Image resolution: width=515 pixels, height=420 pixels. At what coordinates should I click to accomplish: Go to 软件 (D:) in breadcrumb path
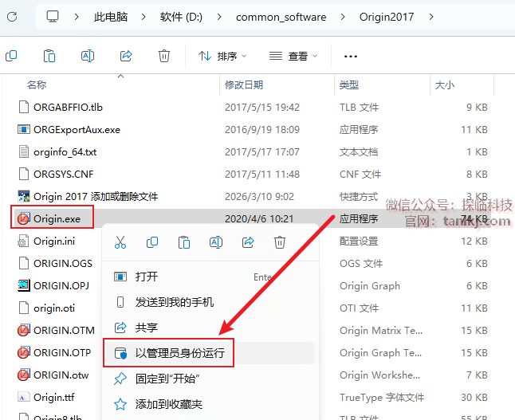point(181,17)
